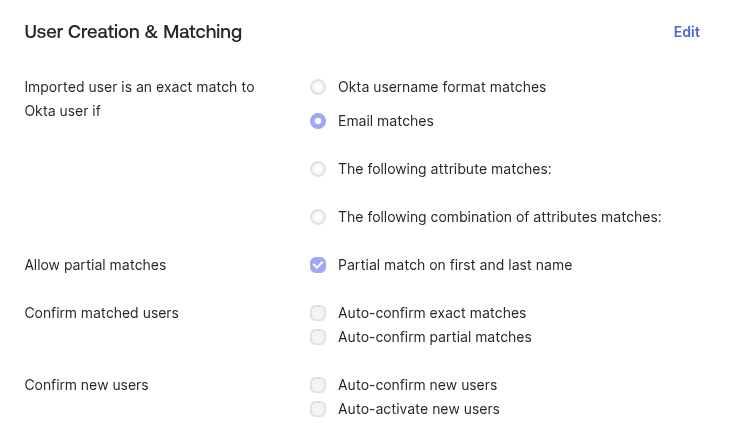Tick the Auto-confirm new users checkbox
The image size is (744, 442).
click(x=318, y=385)
